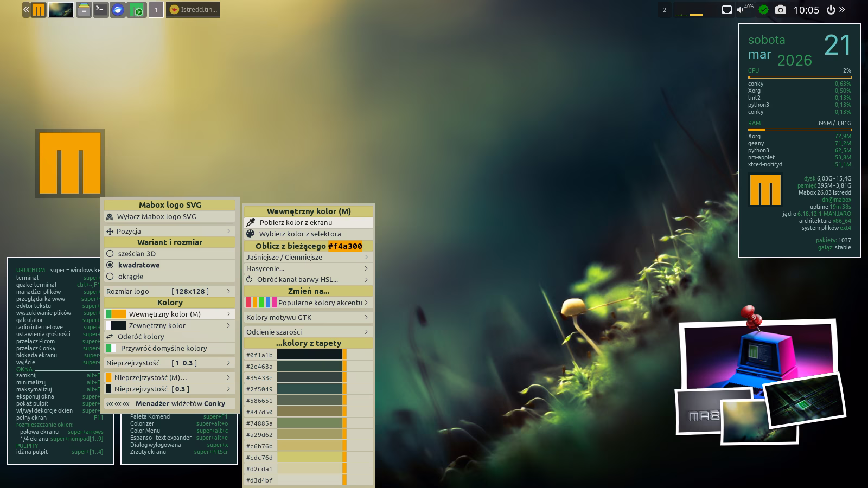Expand the 'Pozycja' submenu

point(169,231)
